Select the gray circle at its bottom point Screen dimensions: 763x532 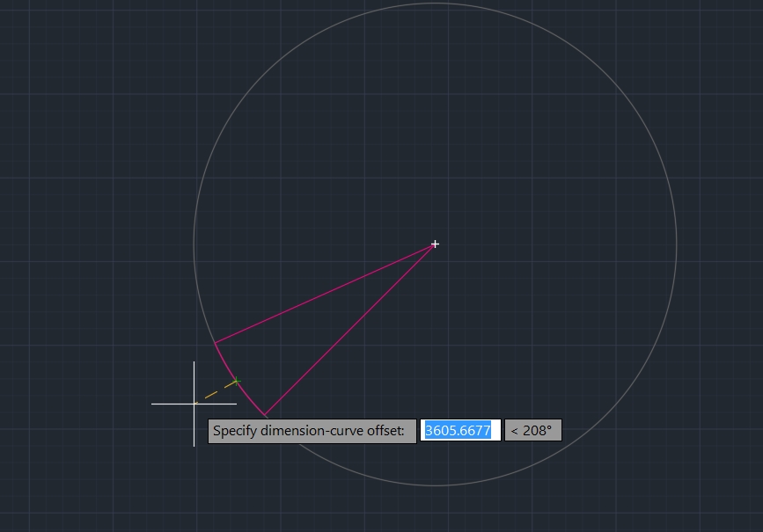pyautogui.click(x=435, y=485)
